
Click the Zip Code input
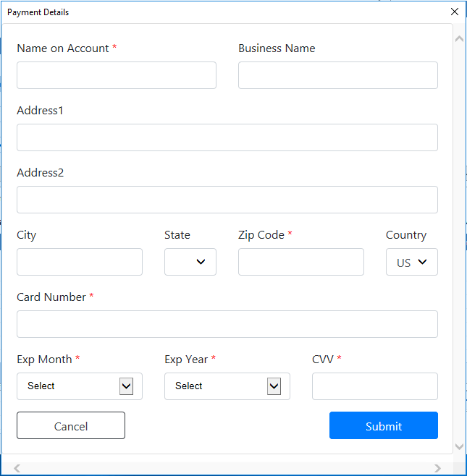click(x=301, y=262)
